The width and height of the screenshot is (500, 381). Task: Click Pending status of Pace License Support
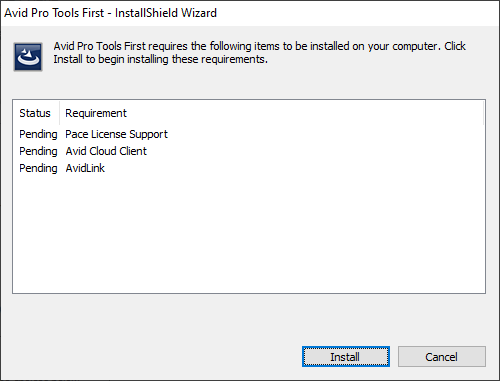click(x=38, y=134)
